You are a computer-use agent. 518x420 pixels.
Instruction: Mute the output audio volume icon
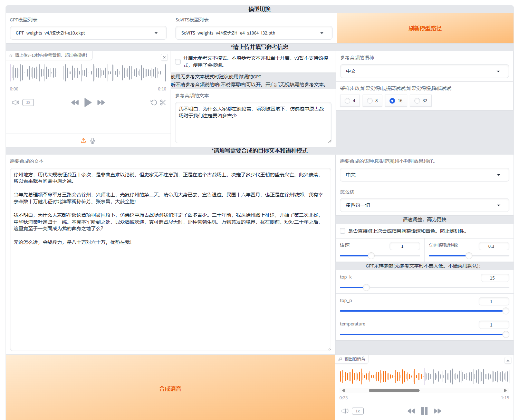pos(345,411)
